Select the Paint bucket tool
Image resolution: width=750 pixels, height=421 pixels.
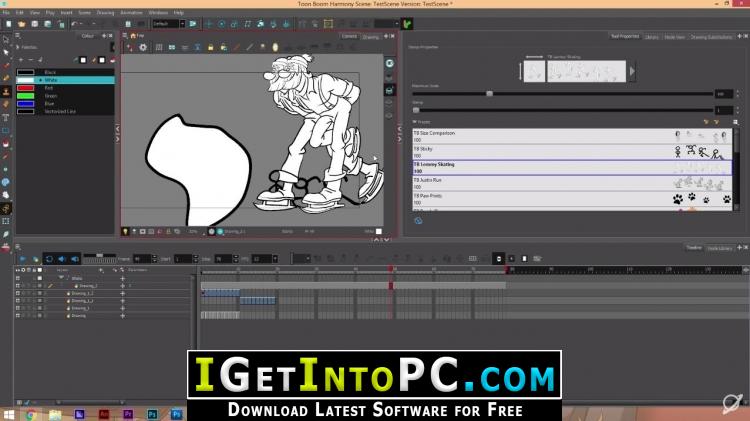pyautogui.click(x=6, y=144)
